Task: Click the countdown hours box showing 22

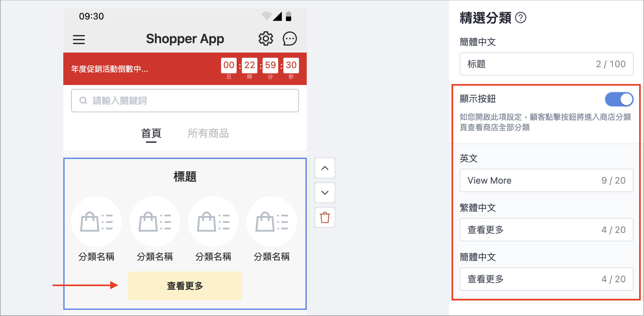Action: (250, 65)
